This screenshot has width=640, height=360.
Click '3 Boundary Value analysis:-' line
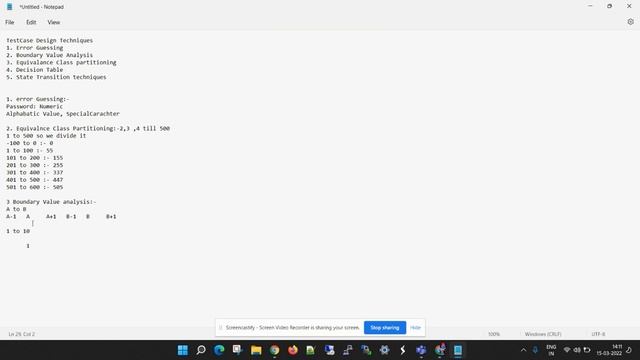pyautogui.click(x=51, y=202)
